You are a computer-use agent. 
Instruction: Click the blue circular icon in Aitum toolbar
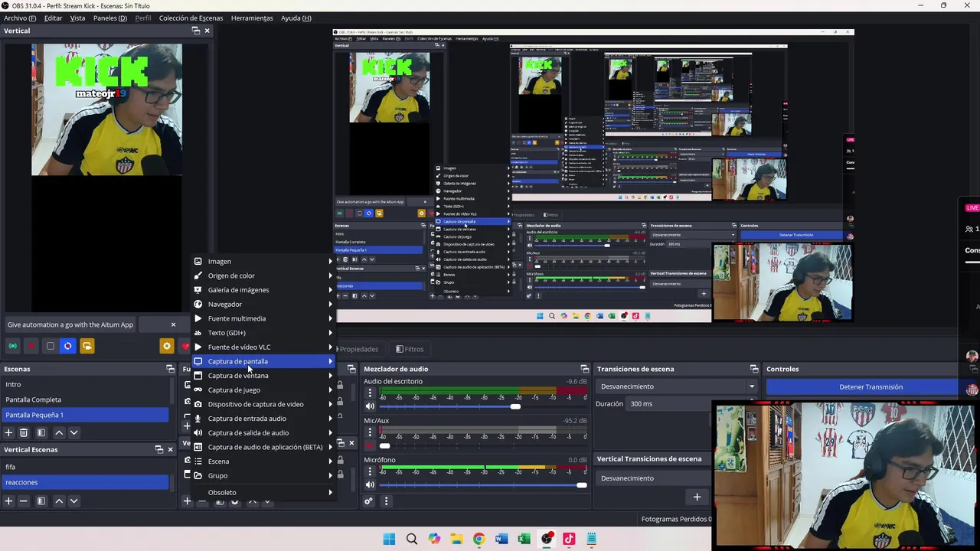(x=68, y=346)
